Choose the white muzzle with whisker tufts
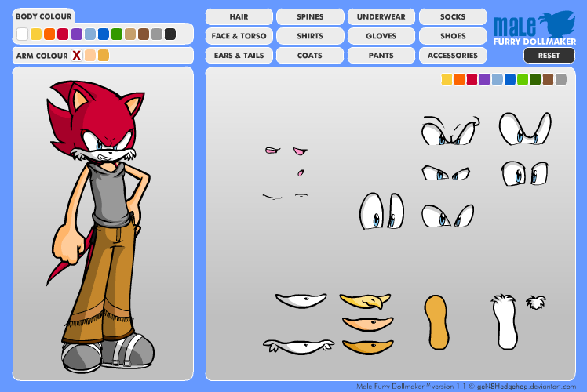This screenshot has width=587, height=392. pyautogui.click(x=298, y=347)
